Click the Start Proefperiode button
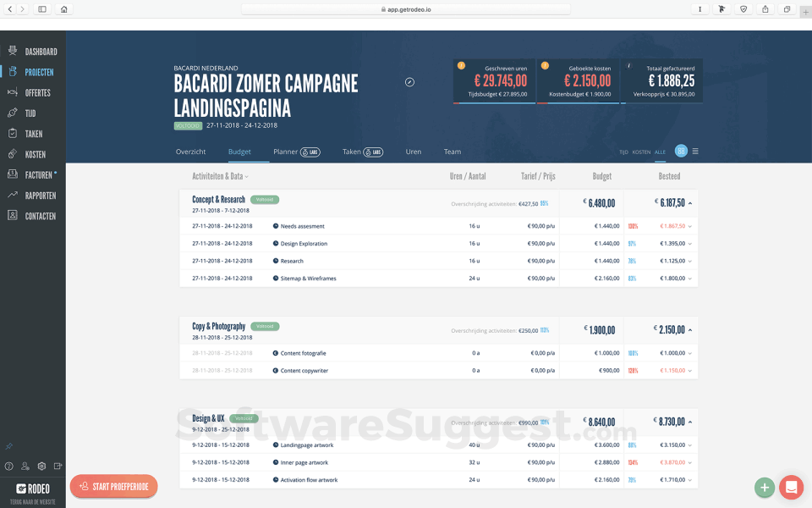 click(114, 486)
